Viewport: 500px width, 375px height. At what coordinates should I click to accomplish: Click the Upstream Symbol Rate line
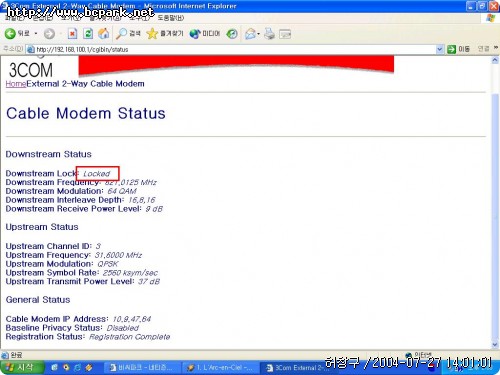click(82, 273)
